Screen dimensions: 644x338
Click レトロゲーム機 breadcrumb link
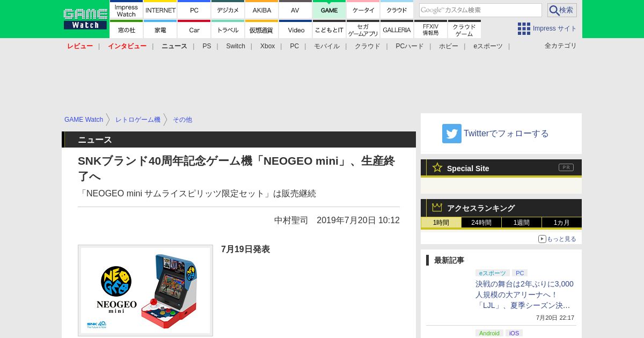coord(138,120)
